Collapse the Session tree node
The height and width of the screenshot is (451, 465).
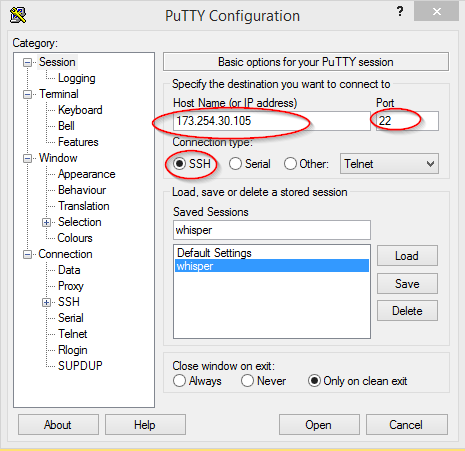(27, 62)
